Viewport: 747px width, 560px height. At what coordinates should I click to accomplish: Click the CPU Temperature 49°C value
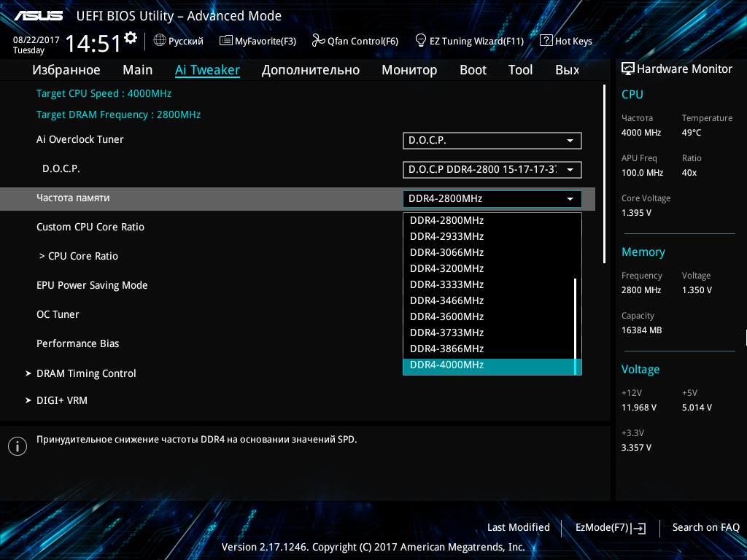pos(692,133)
